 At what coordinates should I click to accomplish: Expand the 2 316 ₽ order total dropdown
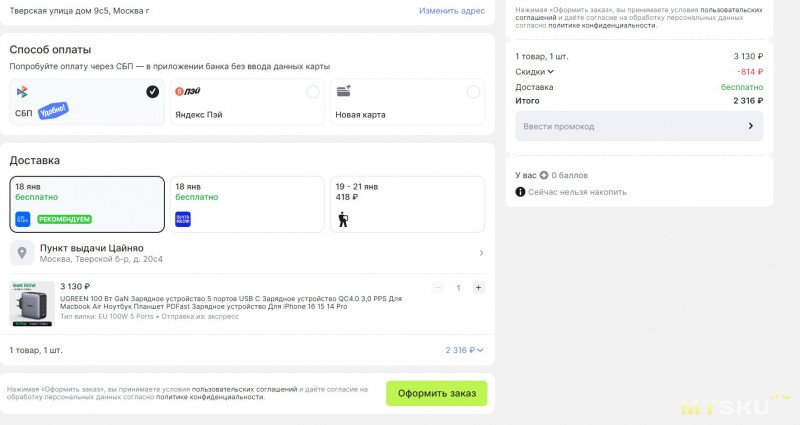465,350
